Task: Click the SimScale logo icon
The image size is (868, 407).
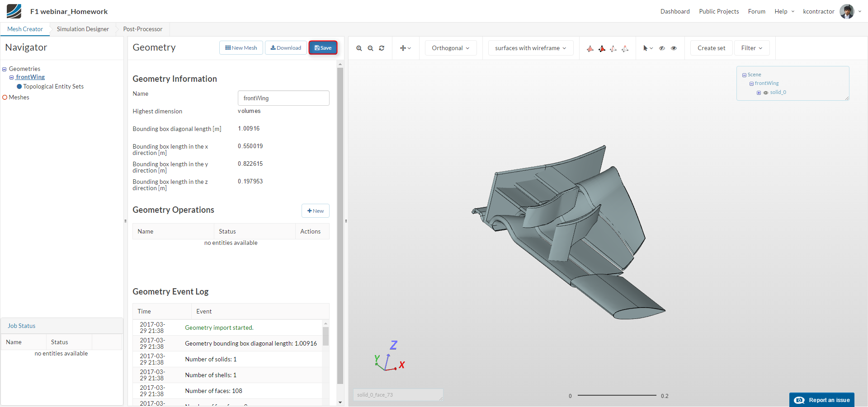Action: [x=14, y=11]
